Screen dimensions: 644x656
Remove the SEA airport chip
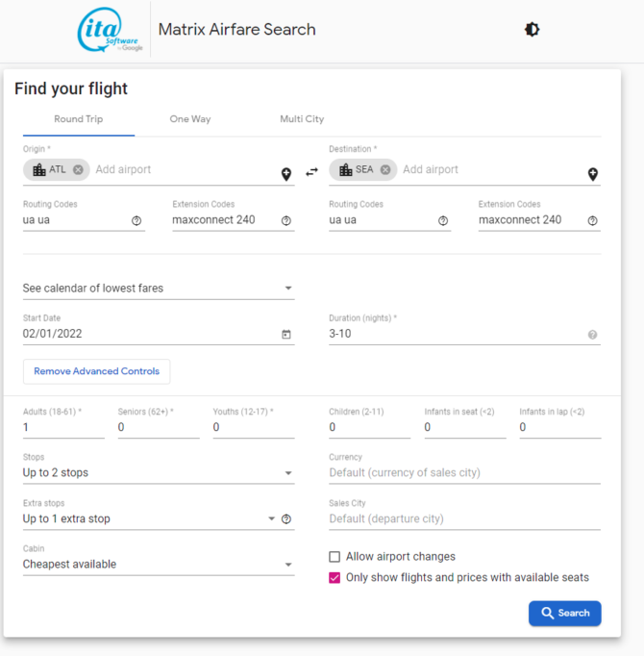tap(385, 169)
